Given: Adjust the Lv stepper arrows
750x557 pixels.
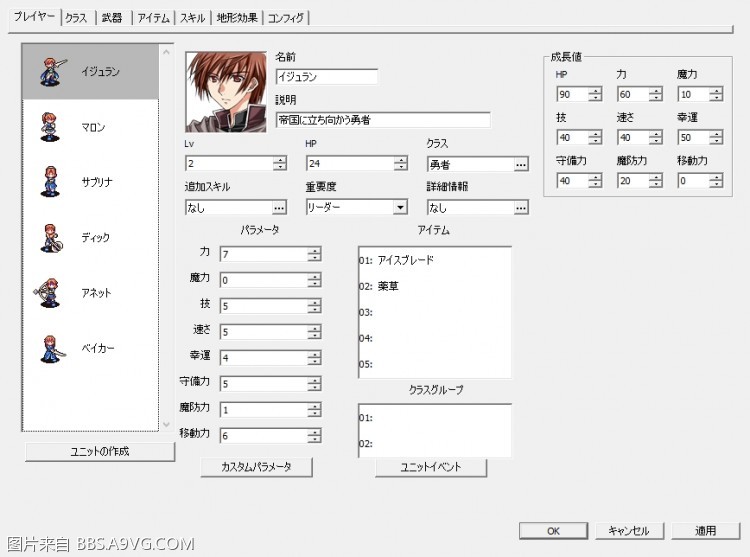Looking at the screenshot, I should pos(280,164).
